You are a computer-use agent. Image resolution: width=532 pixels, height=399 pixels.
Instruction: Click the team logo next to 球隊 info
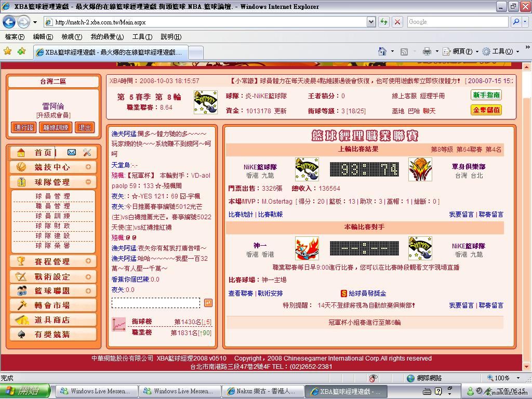206,102
